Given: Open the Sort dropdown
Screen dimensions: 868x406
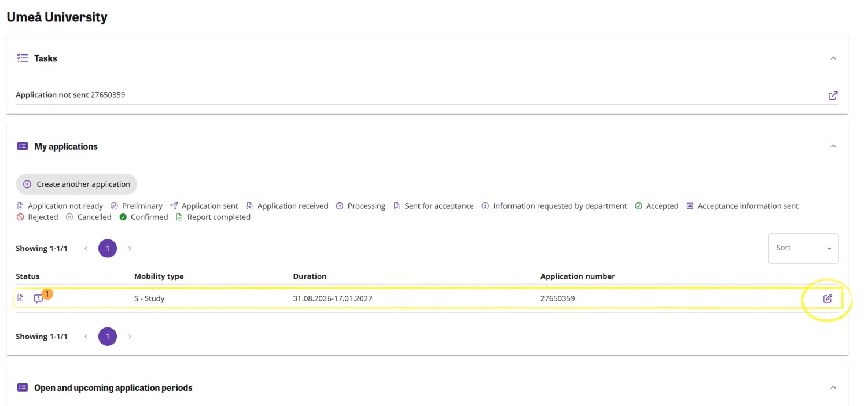Looking at the screenshot, I should 803,248.
